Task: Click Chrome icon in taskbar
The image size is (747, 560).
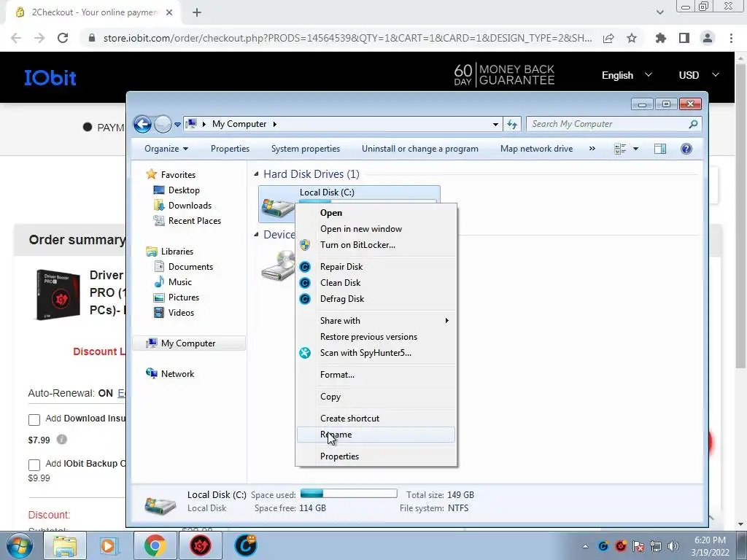Action: point(155,545)
